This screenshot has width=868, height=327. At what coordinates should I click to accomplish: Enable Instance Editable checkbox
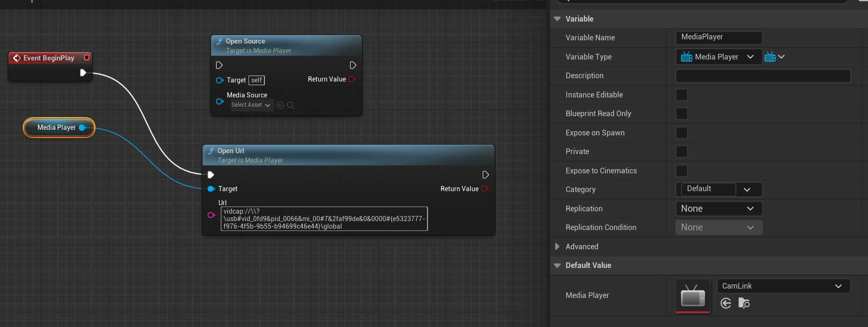[681, 95]
